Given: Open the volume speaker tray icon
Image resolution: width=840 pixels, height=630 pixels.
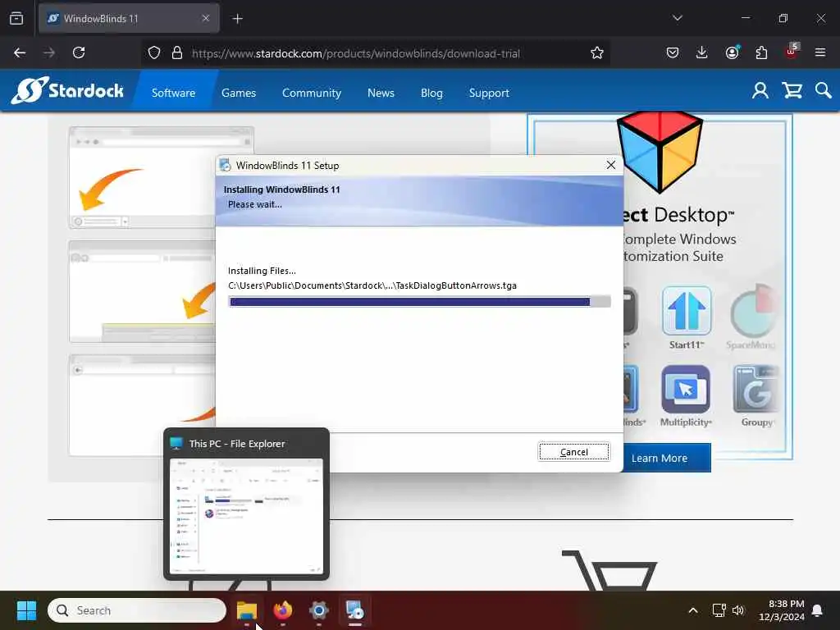Looking at the screenshot, I should tap(738, 610).
